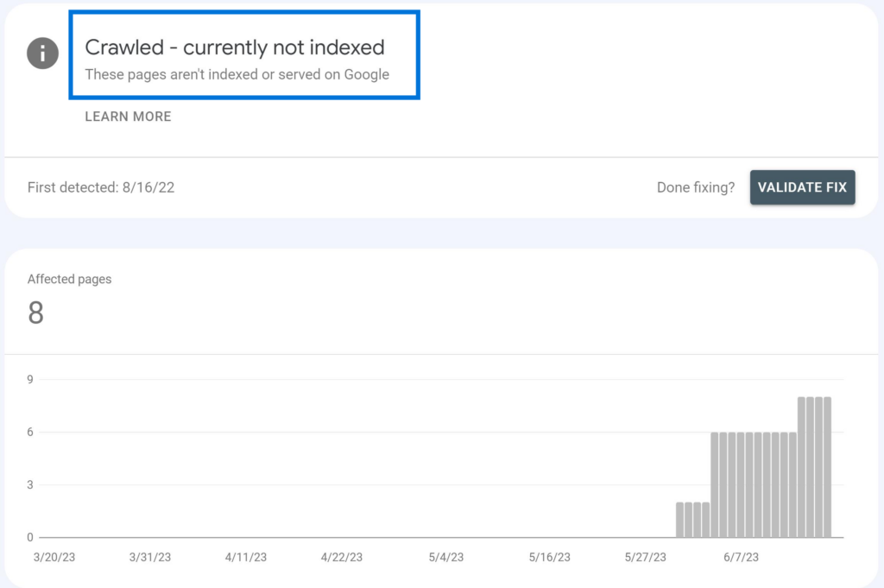Click the 3 marker on the y-axis
The image size is (884, 588).
[31, 484]
